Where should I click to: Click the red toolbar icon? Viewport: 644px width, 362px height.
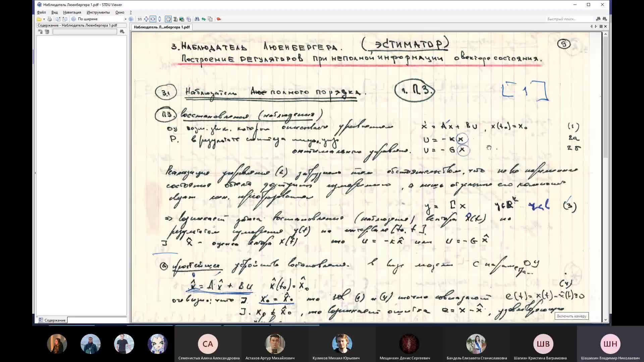[x=219, y=19]
